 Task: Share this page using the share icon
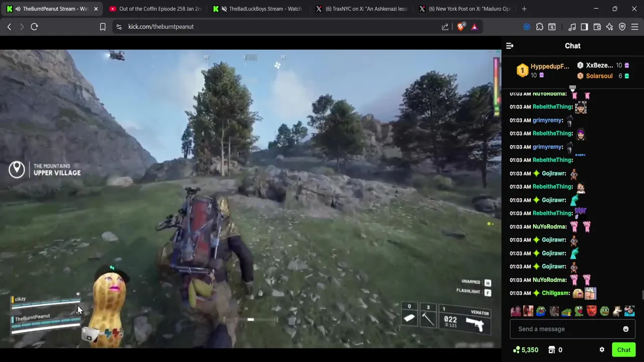[x=445, y=27]
